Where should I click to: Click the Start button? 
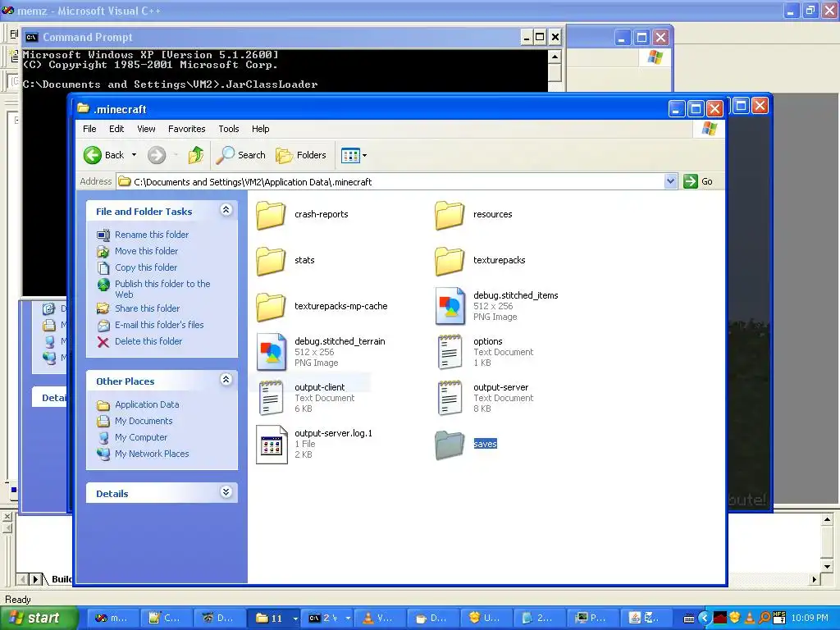pyautogui.click(x=39, y=619)
